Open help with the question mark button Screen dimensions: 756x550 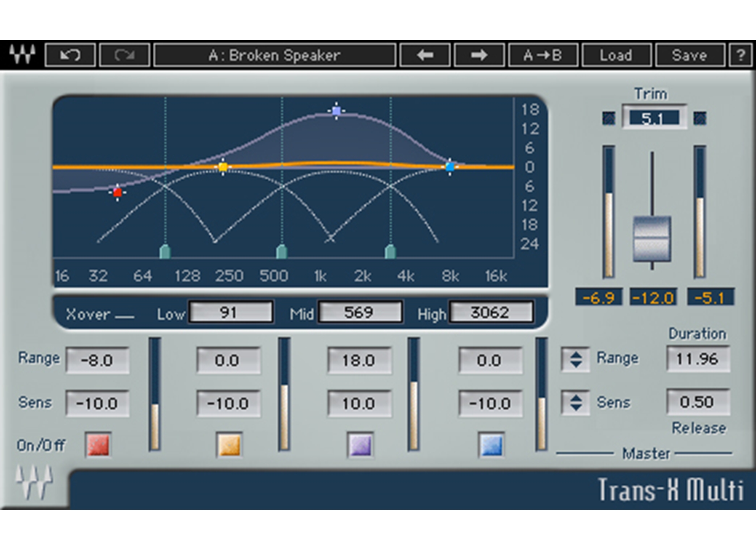tap(740, 55)
